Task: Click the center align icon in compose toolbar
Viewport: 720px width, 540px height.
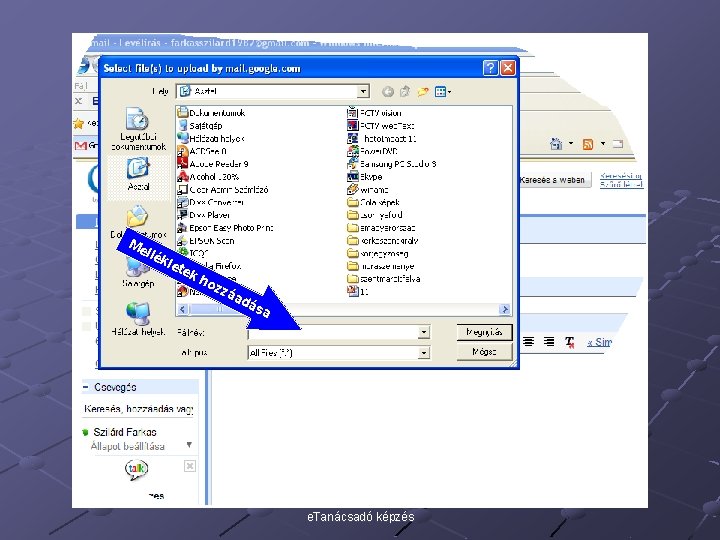Action: [x=529, y=342]
